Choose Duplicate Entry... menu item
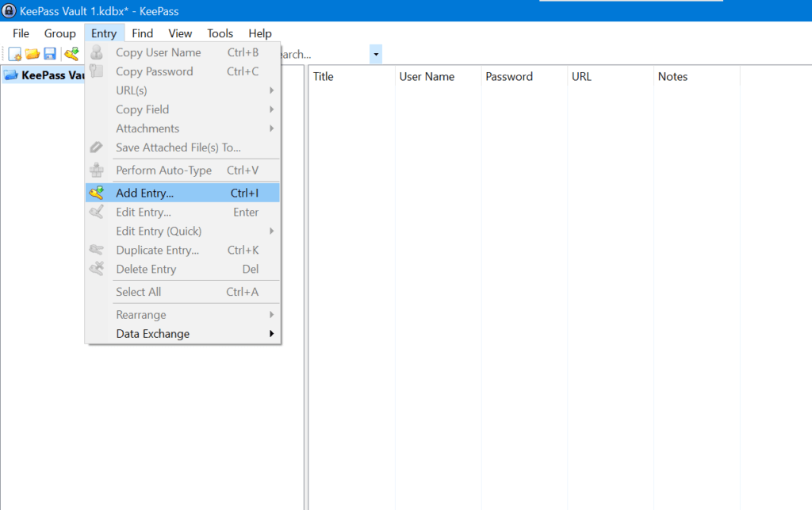 182,250
